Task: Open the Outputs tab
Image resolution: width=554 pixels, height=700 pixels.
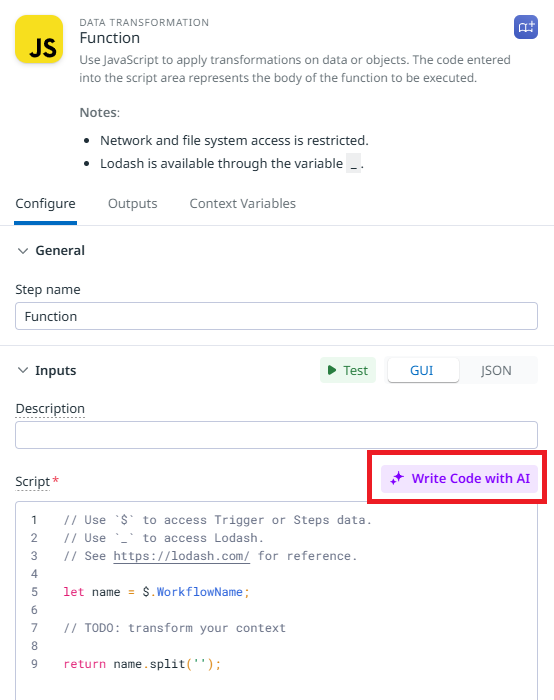Action: 133,204
